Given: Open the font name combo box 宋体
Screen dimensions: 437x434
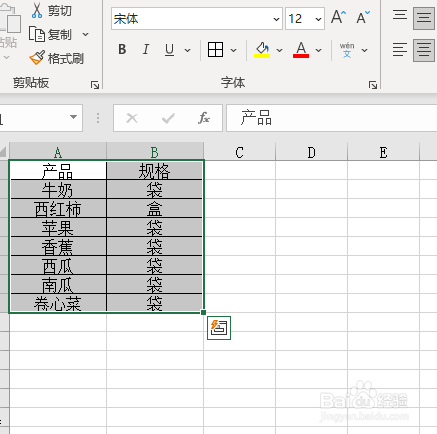Looking at the screenshot, I should (197, 19).
